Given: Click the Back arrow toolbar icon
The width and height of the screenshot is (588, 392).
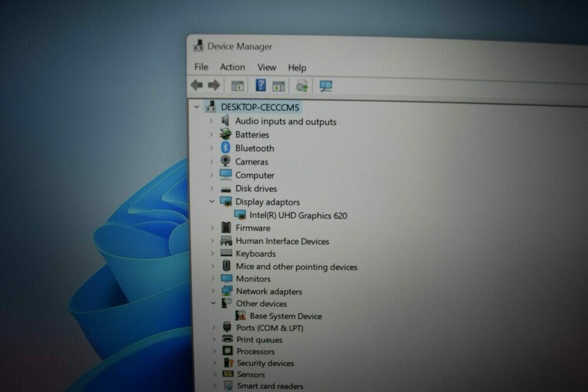Looking at the screenshot, I should [x=197, y=85].
